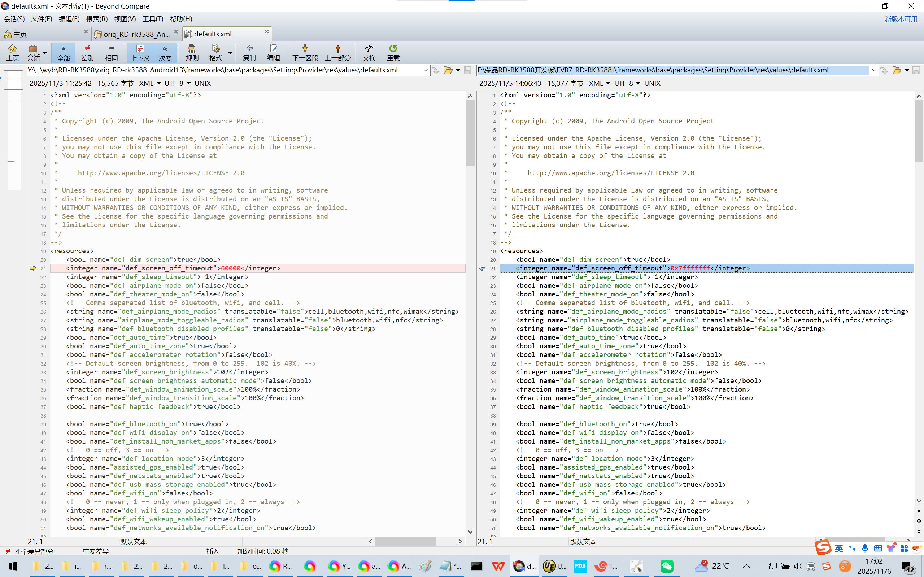Viewport: 924px width, 577px height.
Task: Click right pane open file folder button
Action: pyautogui.click(x=897, y=70)
